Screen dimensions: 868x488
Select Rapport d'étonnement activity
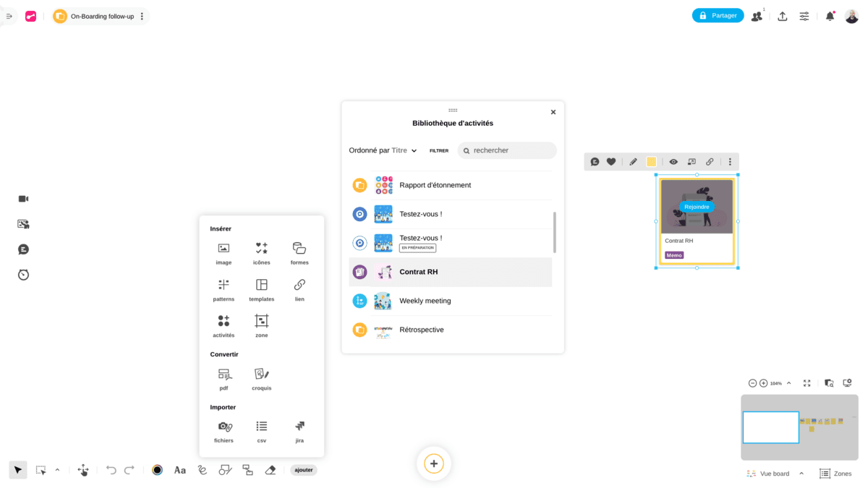point(435,185)
